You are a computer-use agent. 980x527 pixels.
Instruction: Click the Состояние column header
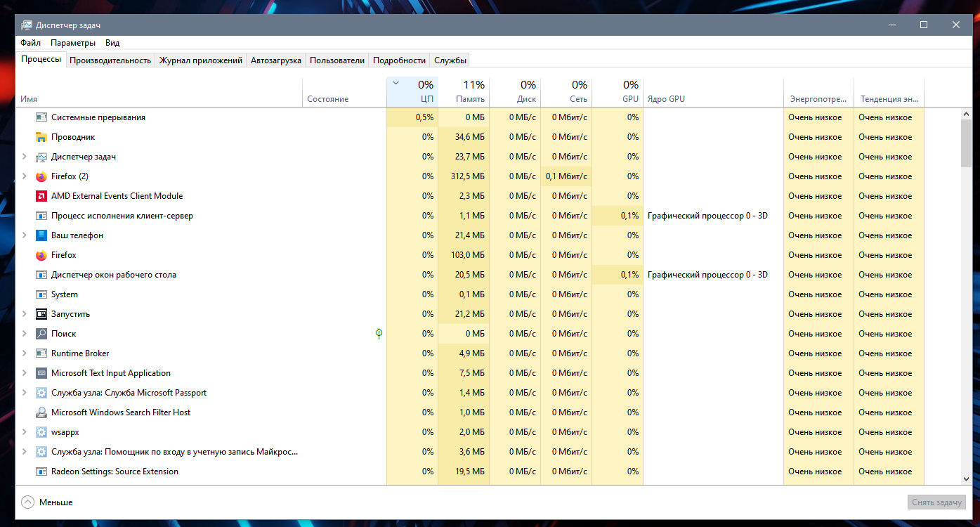pos(344,92)
